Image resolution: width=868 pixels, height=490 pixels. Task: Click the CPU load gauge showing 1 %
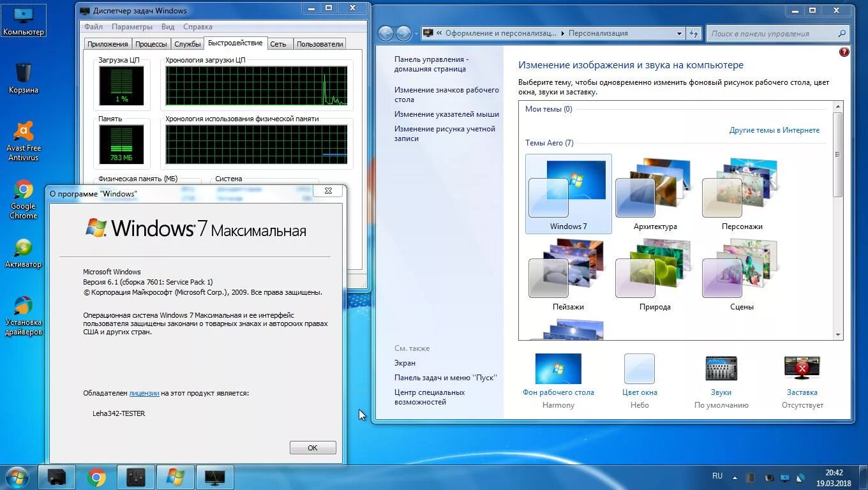(121, 85)
